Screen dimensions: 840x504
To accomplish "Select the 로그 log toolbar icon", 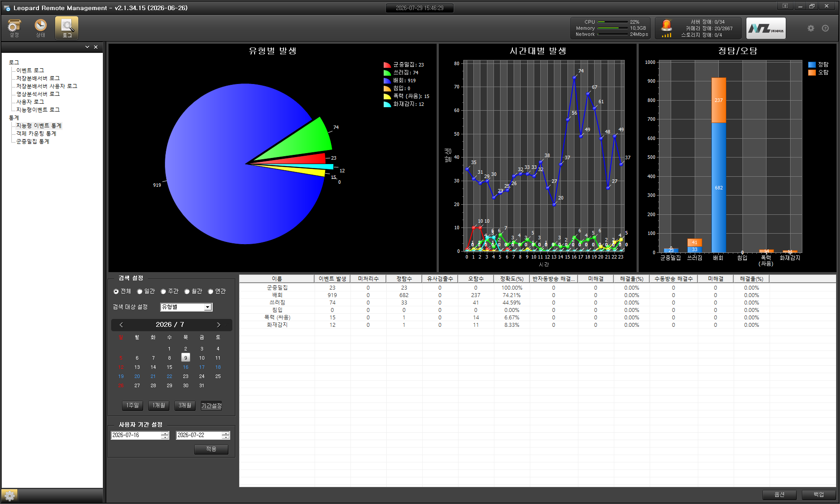I will [67, 28].
